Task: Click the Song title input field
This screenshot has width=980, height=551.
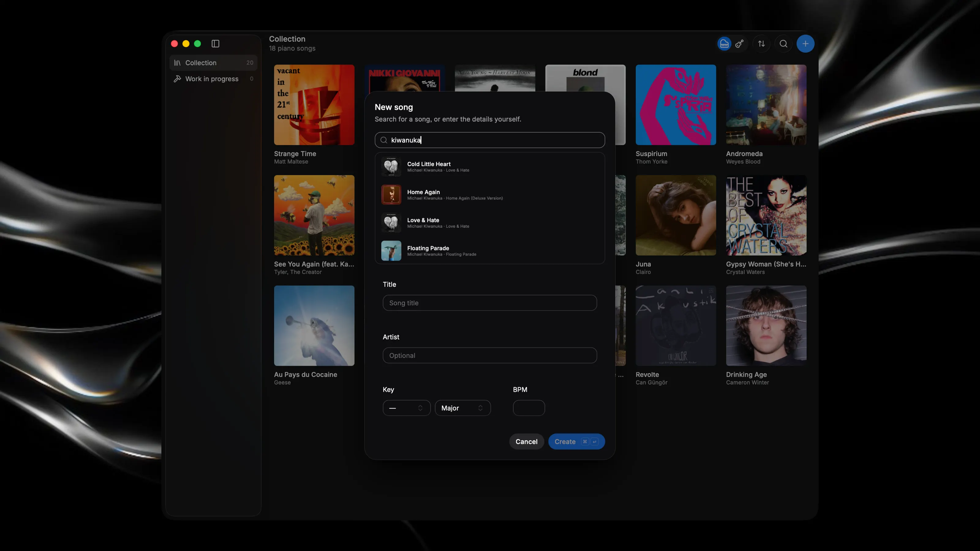Action: point(490,303)
